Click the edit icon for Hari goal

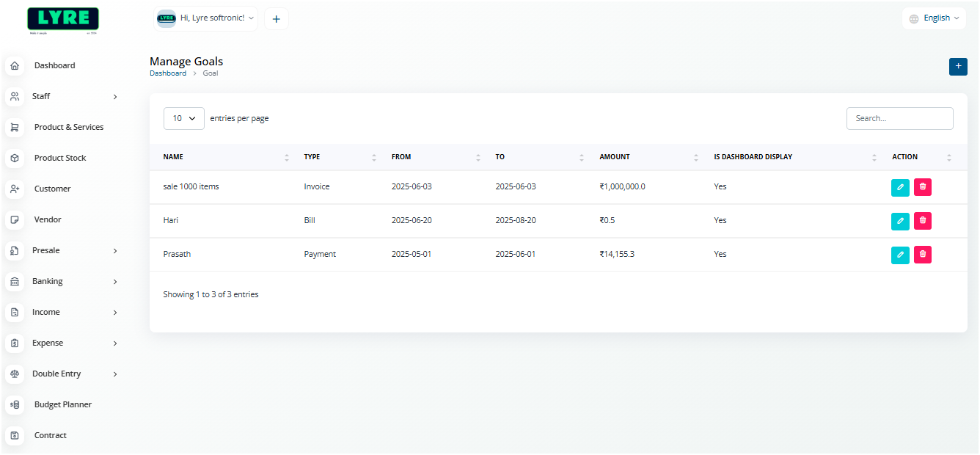900,221
